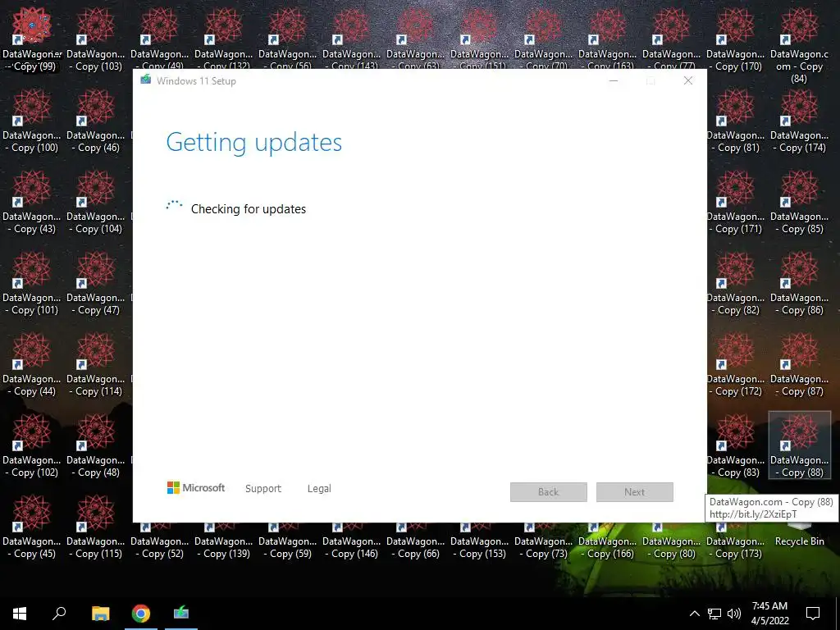Open volume control tray icon
Viewport: 840px width, 630px height.
pyautogui.click(x=734, y=614)
